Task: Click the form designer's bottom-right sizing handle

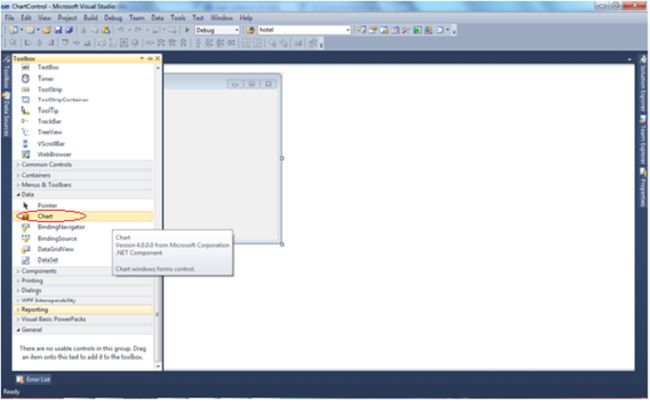Action: [282, 244]
